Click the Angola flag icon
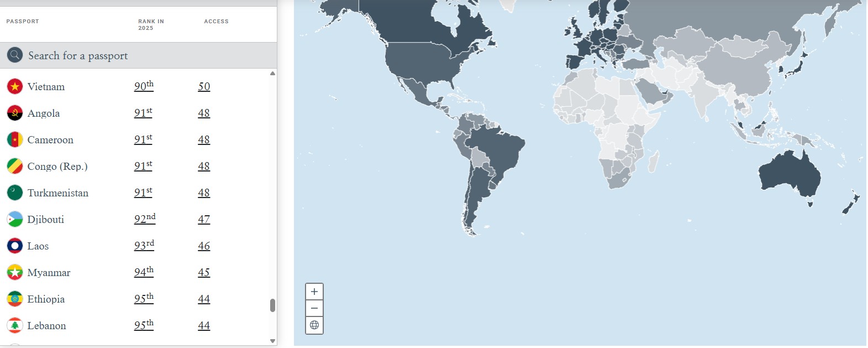 (x=15, y=113)
